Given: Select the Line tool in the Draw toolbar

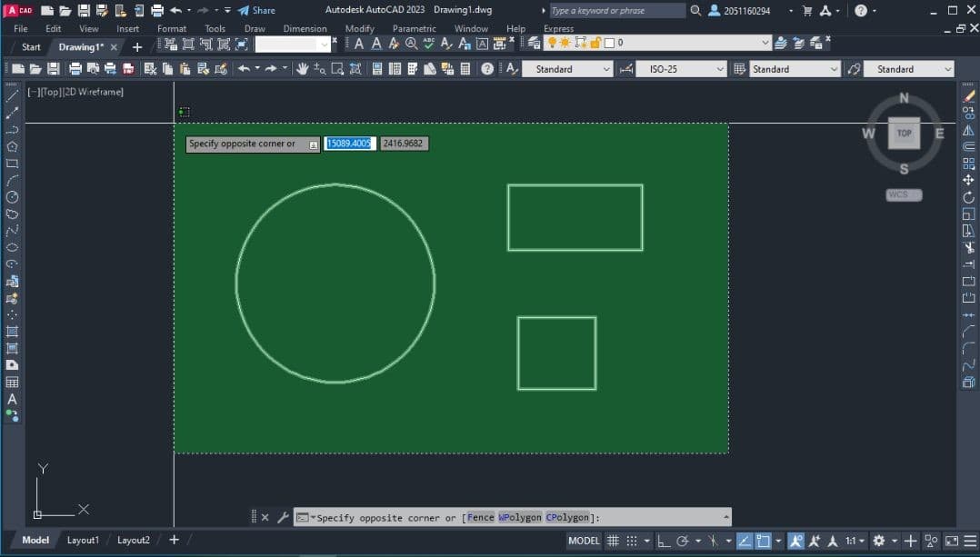Looking at the screenshot, I should 12,96.
